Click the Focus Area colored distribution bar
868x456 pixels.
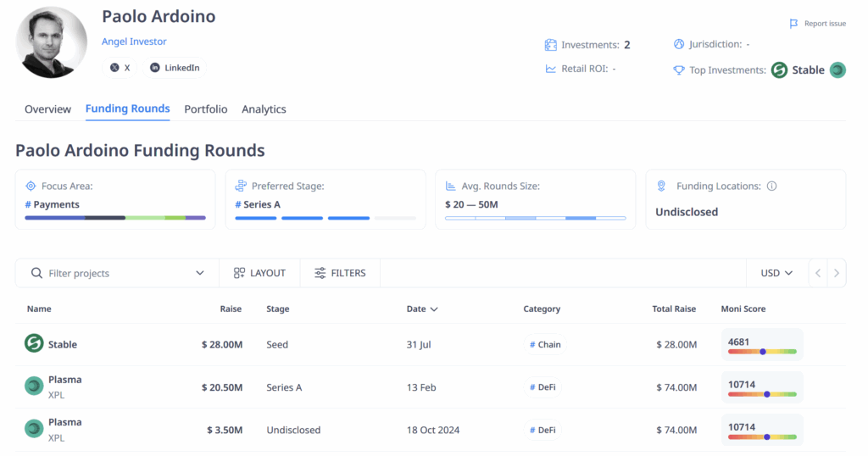[115, 218]
